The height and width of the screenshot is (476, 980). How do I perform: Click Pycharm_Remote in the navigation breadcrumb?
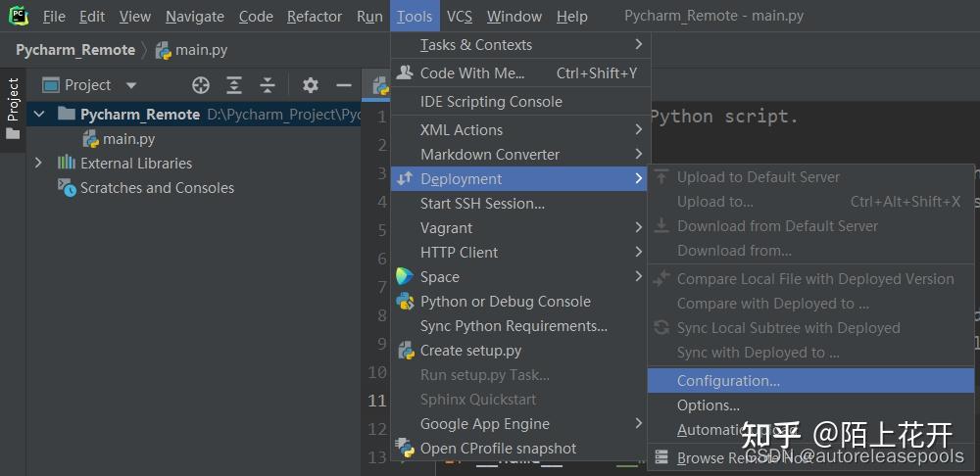(x=74, y=50)
